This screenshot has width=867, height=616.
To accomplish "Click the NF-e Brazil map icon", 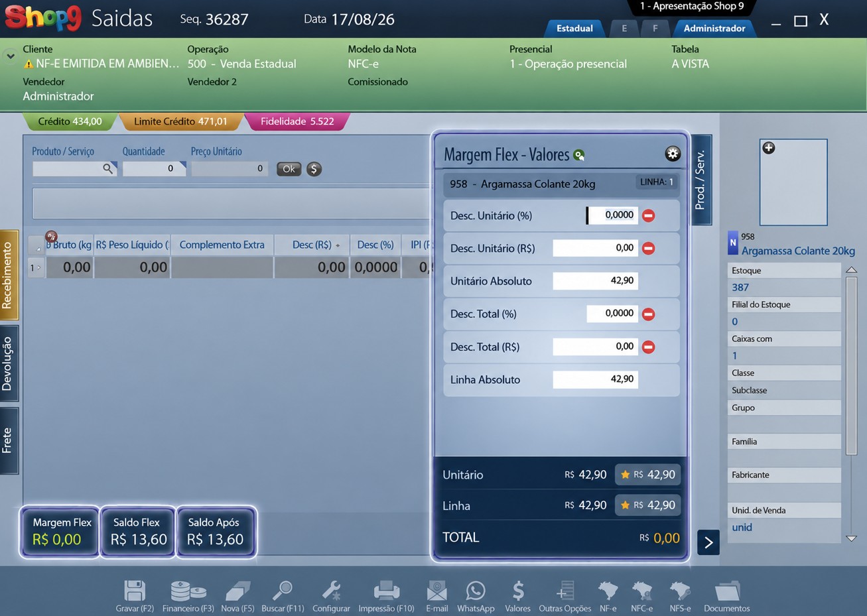I will point(608,590).
